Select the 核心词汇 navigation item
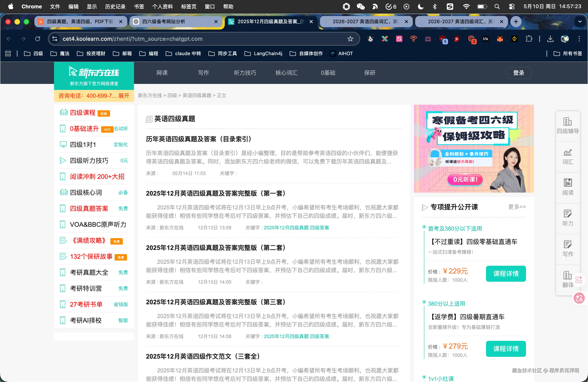The height and width of the screenshot is (382, 588). [x=287, y=73]
